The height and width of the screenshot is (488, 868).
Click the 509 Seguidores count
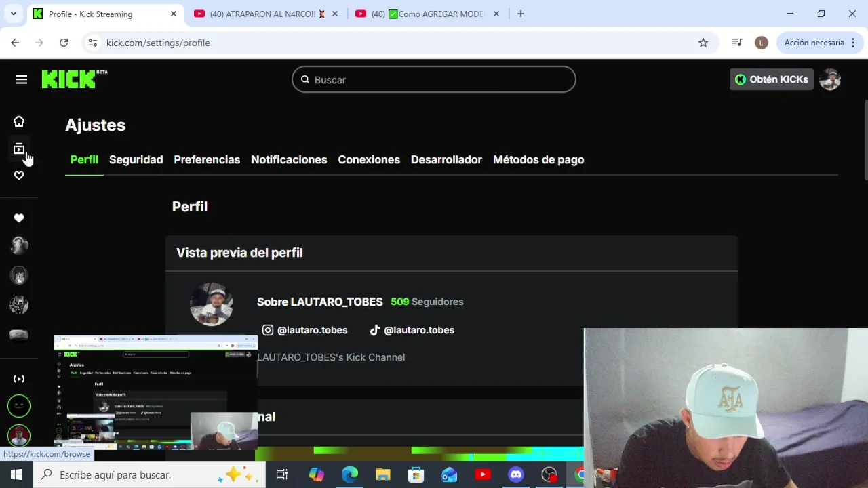[x=427, y=302]
